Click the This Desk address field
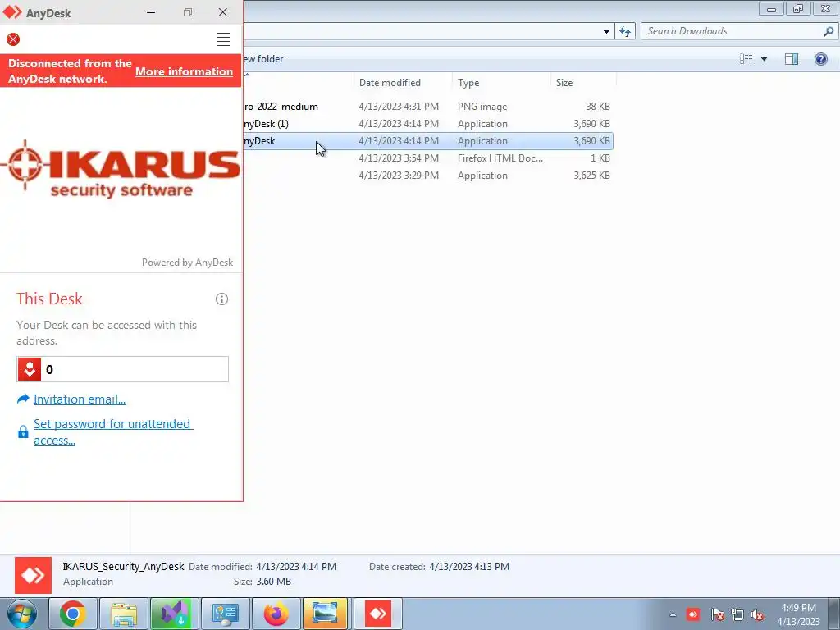 [x=123, y=369]
